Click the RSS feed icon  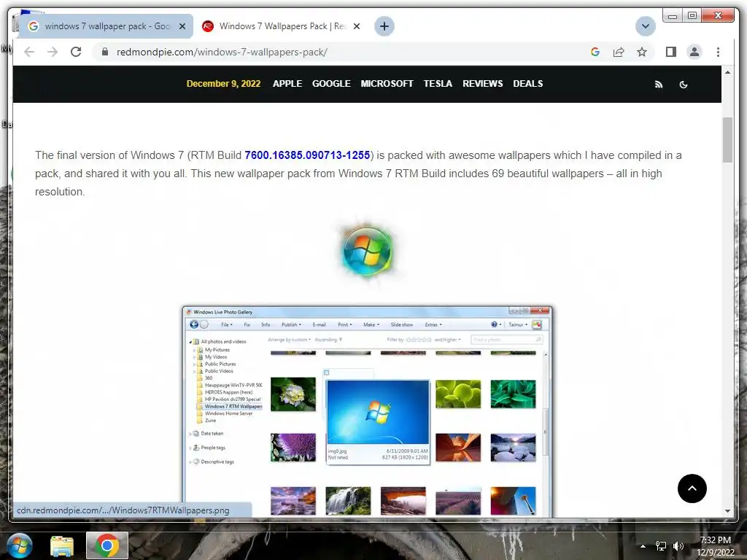659,85
